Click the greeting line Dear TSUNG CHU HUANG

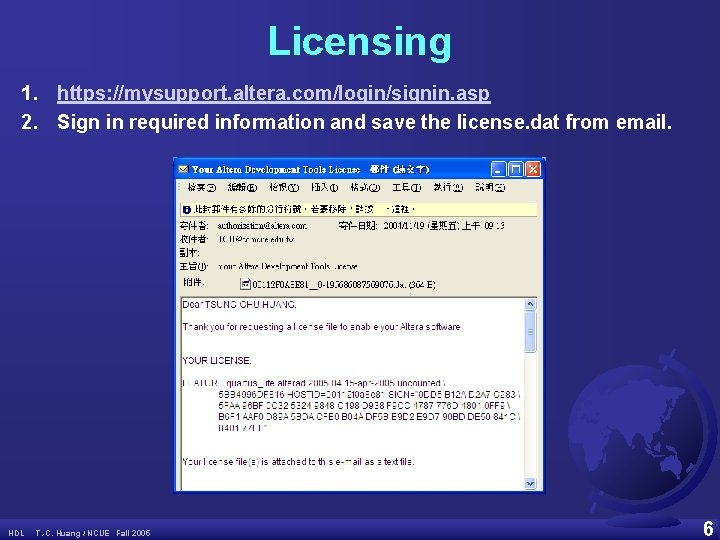tap(239, 304)
